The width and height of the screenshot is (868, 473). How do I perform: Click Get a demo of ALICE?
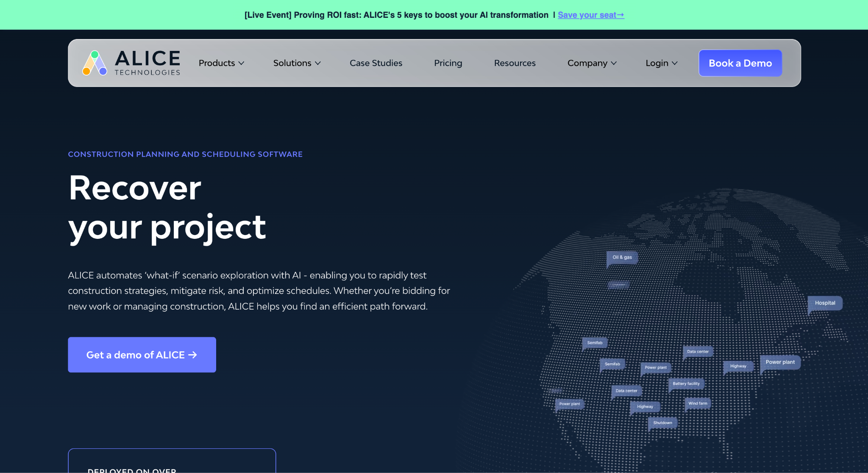point(142,355)
